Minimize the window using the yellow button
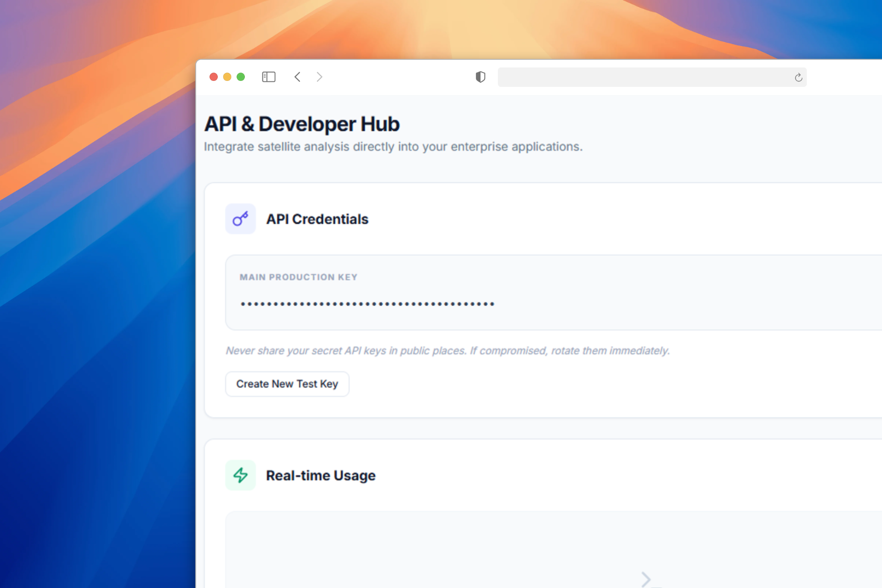The height and width of the screenshot is (588, 882). [x=227, y=77]
